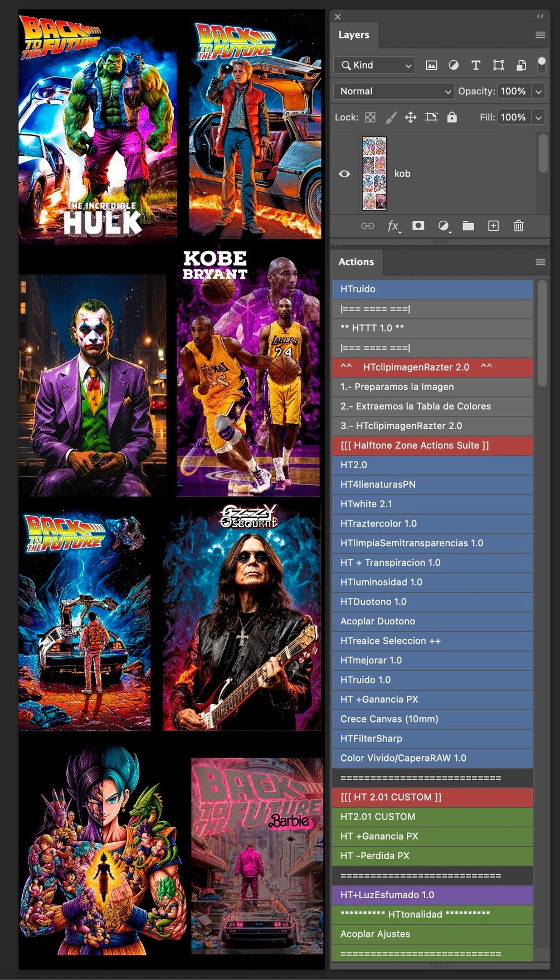Run HT + Transpiracion 1.0 action

click(432, 562)
